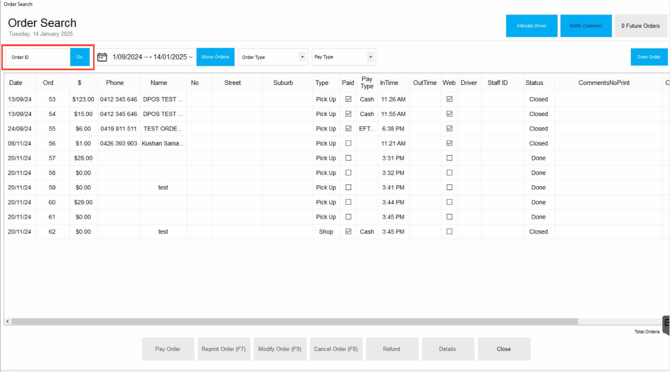Toggle Paid checkbox for order 54
Viewport: 670px width, 372px height.
coord(348,114)
